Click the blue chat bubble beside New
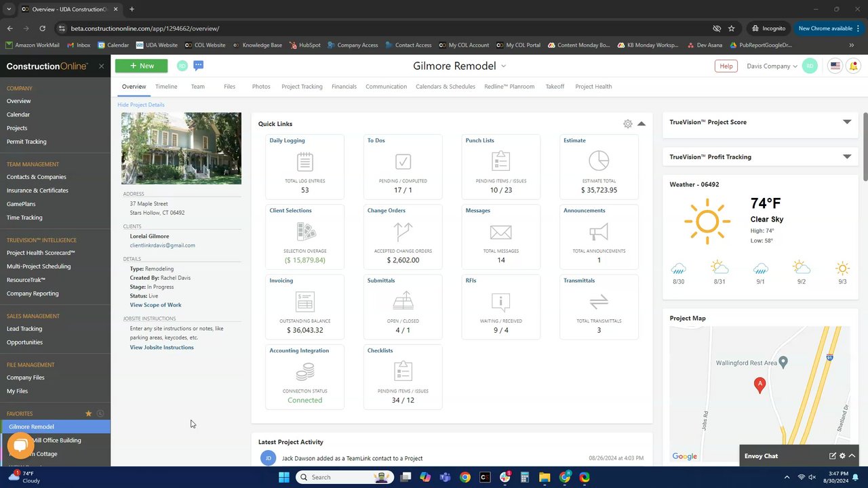This screenshot has height=488, width=868. [198, 66]
